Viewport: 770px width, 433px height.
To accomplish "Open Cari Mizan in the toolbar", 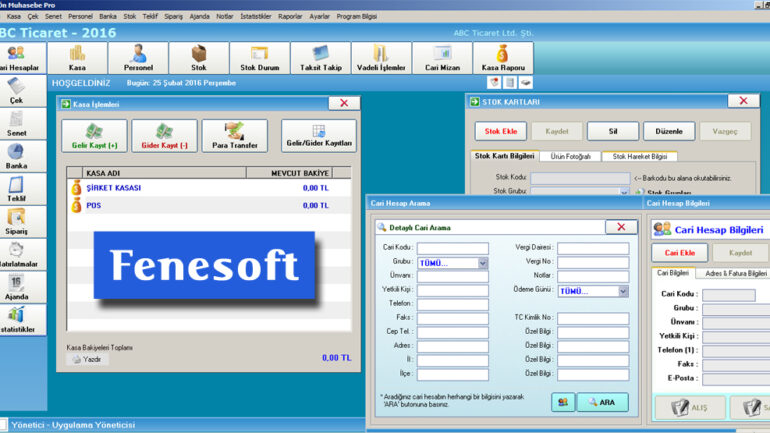I will (x=442, y=58).
